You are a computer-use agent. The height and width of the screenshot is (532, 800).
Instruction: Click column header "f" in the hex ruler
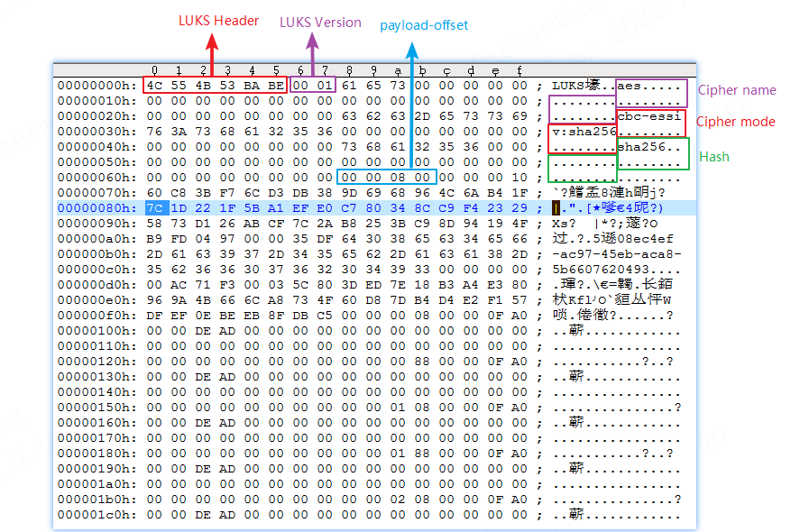pos(520,70)
